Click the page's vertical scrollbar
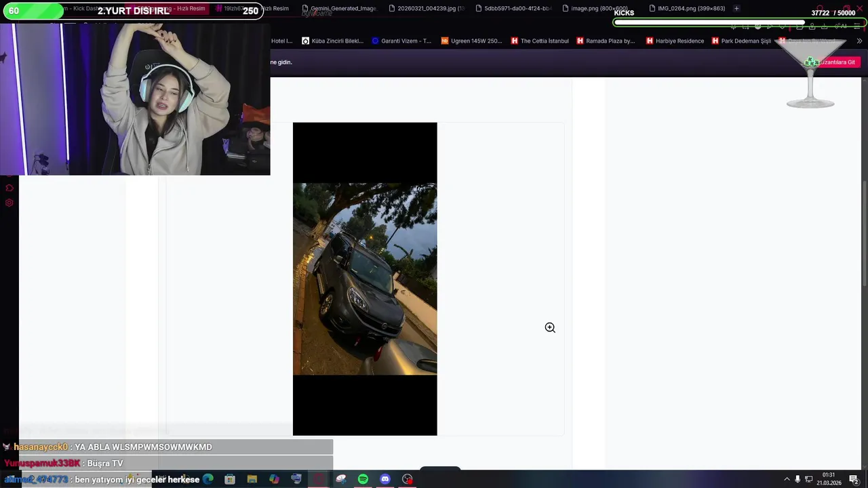 tap(865, 234)
